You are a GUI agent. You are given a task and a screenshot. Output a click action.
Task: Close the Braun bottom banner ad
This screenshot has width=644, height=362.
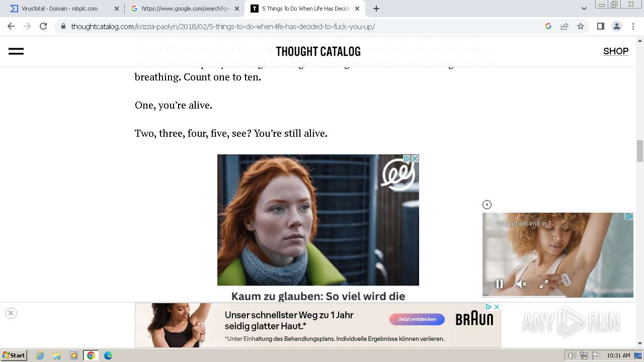pos(497,307)
